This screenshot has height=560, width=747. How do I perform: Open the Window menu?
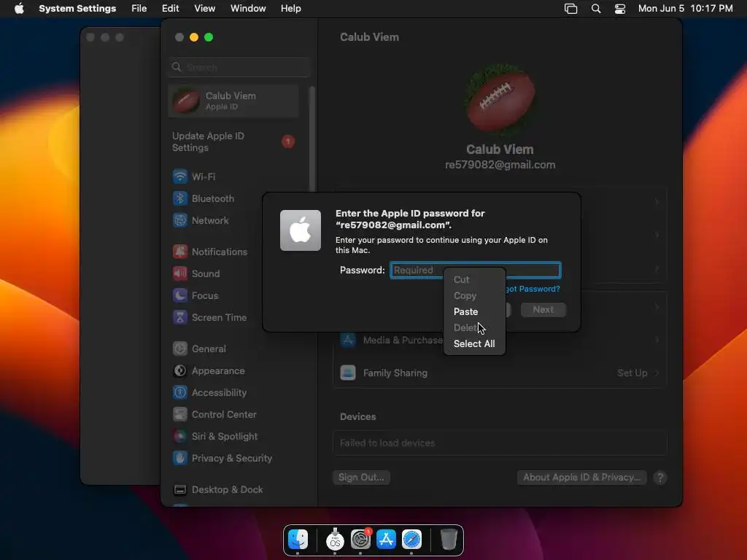coord(248,9)
